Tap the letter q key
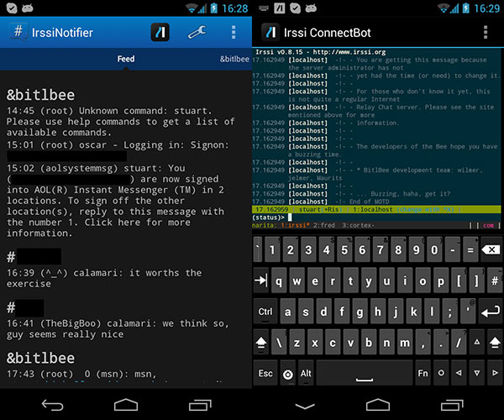 pyautogui.click(x=279, y=281)
